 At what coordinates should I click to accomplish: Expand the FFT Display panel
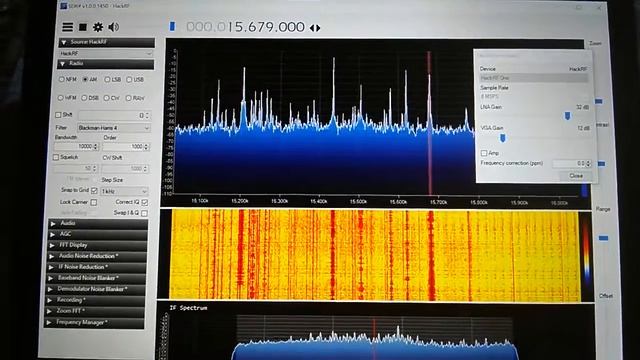point(98,245)
